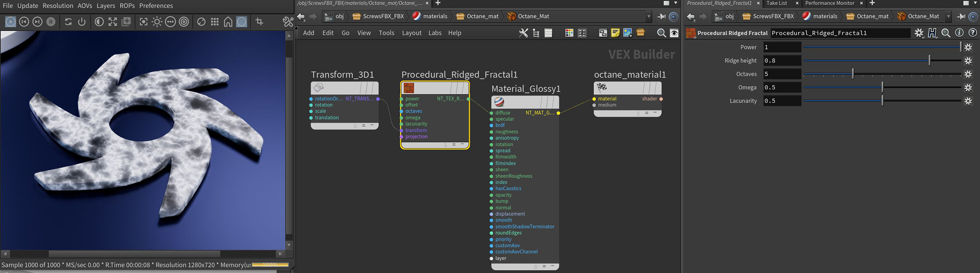Click the Octaves slider track

895,74
